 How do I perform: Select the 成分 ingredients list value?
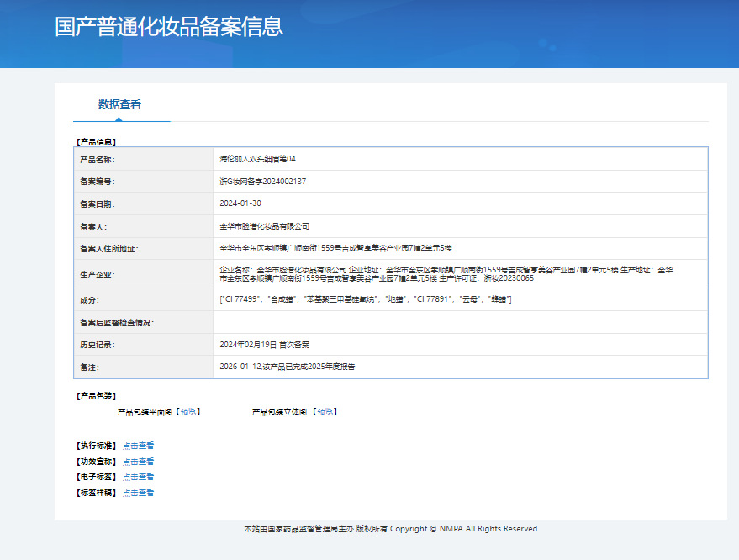(366, 299)
